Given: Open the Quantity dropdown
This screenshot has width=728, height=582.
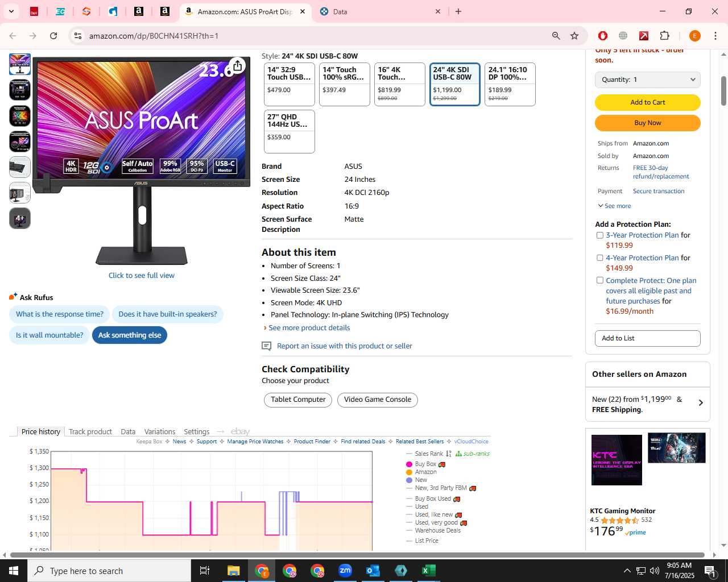Looking at the screenshot, I should 648,80.
